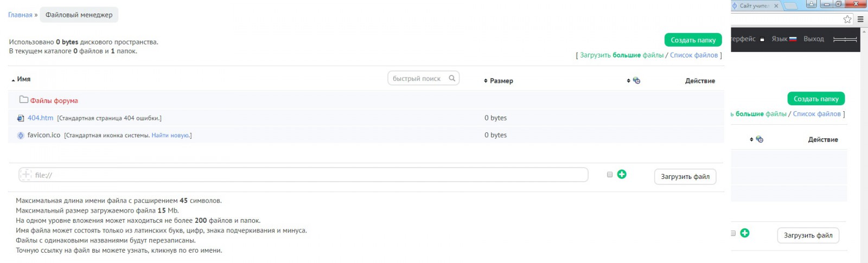Image resolution: width=868 pixels, height=263 pixels.
Task: Switch to the Сайт учителя browser tab
Action: pos(754,6)
